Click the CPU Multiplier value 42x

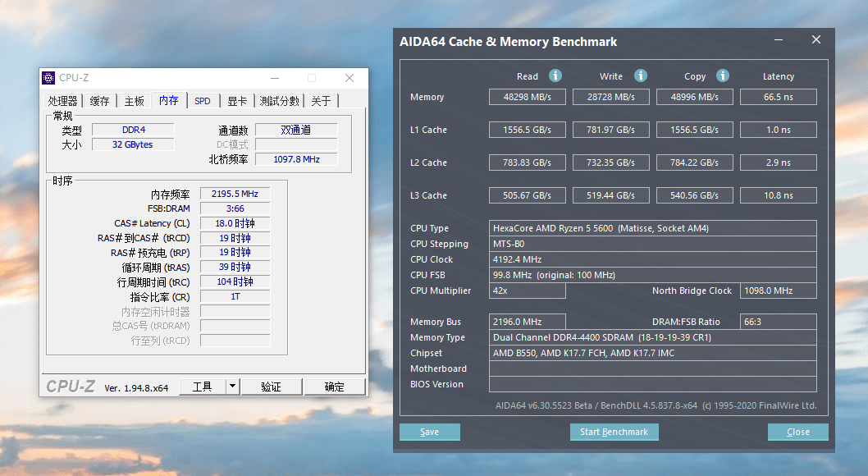coord(527,291)
